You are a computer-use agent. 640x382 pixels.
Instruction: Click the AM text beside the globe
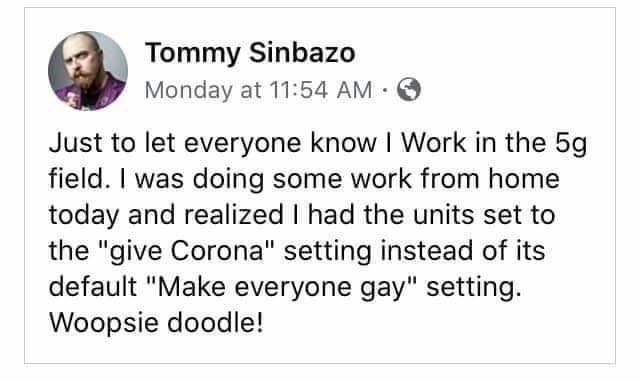pyautogui.click(x=354, y=90)
